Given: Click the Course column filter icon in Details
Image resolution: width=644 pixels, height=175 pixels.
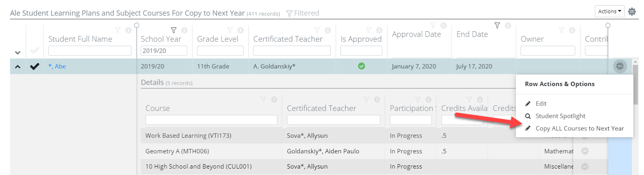Looking at the screenshot, I should 263,100.
